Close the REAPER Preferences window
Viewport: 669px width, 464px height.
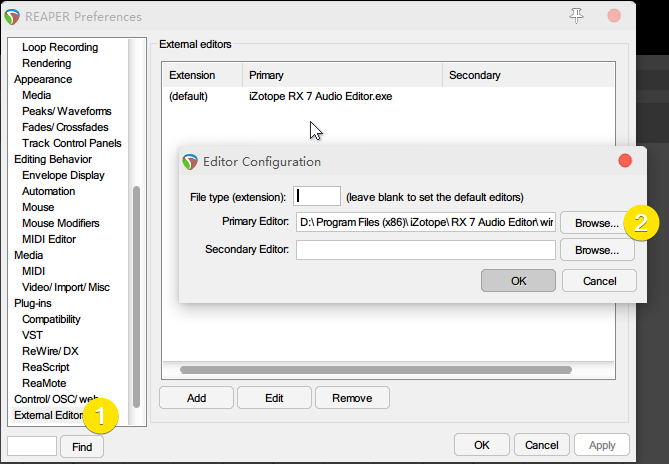click(x=614, y=16)
